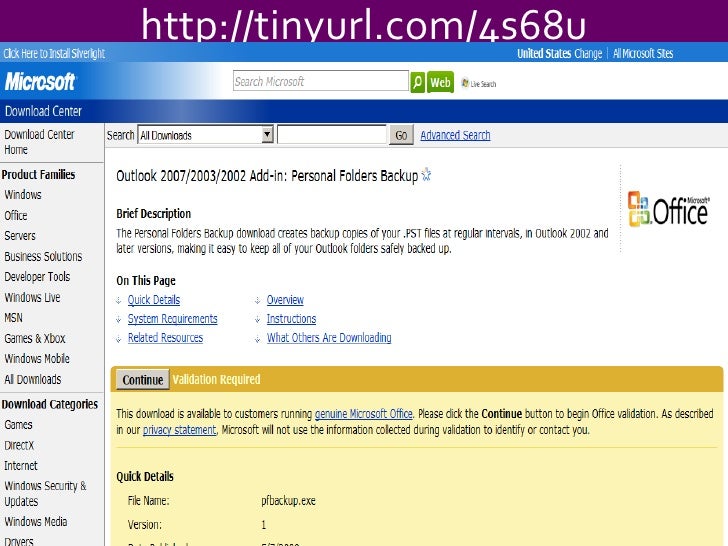Select Windows under Product Families
728x546 pixels.
click(23, 195)
